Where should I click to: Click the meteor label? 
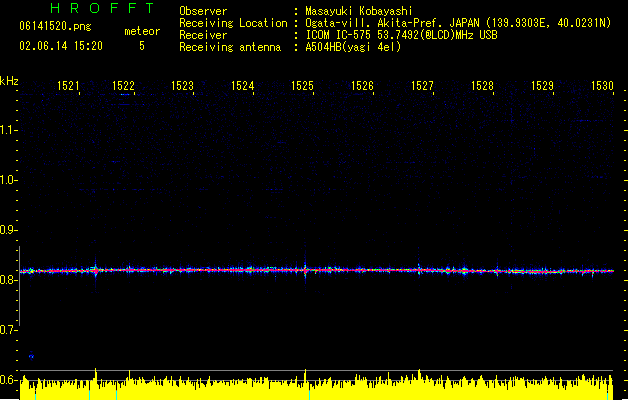click(142, 31)
